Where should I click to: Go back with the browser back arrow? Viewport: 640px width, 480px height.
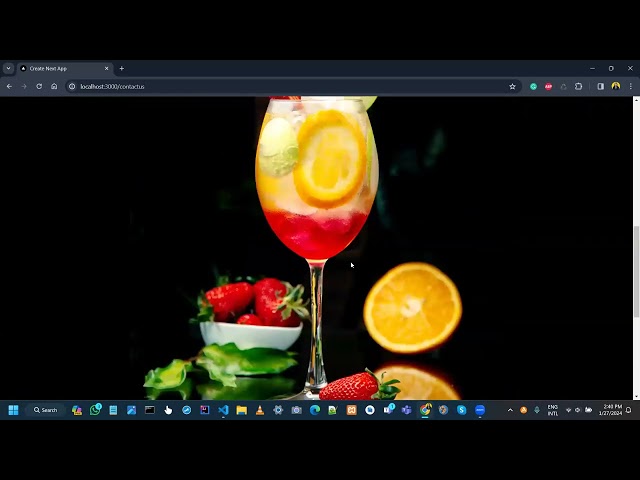9,87
